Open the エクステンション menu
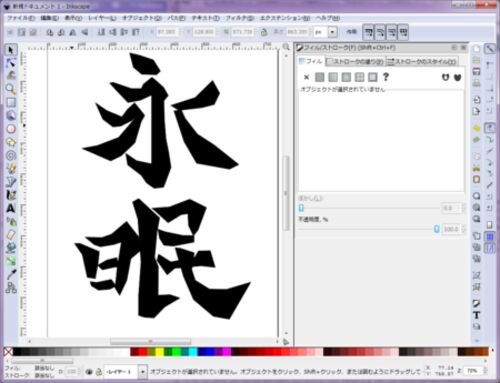The width and height of the screenshot is (500, 383). [x=285, y=18]
